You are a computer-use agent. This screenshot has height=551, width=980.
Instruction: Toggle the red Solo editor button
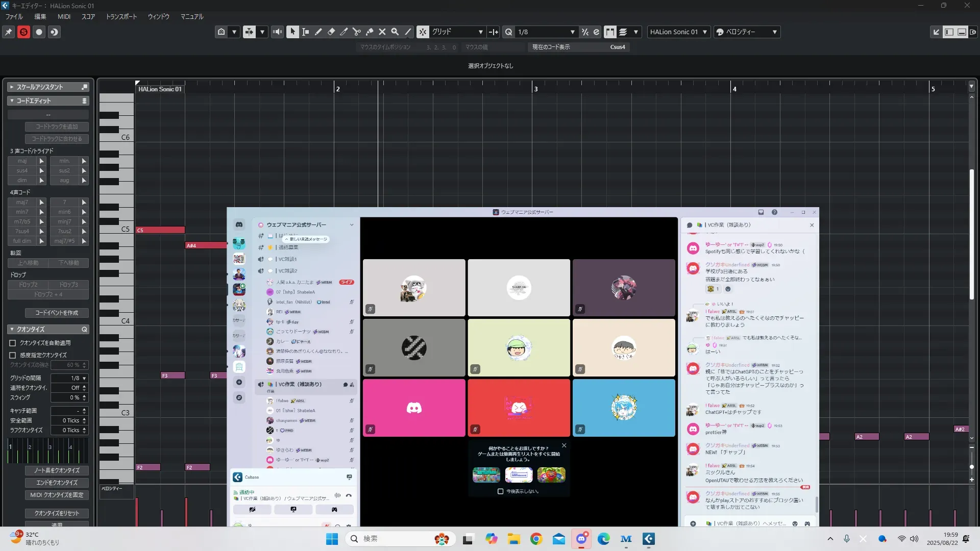23,32
